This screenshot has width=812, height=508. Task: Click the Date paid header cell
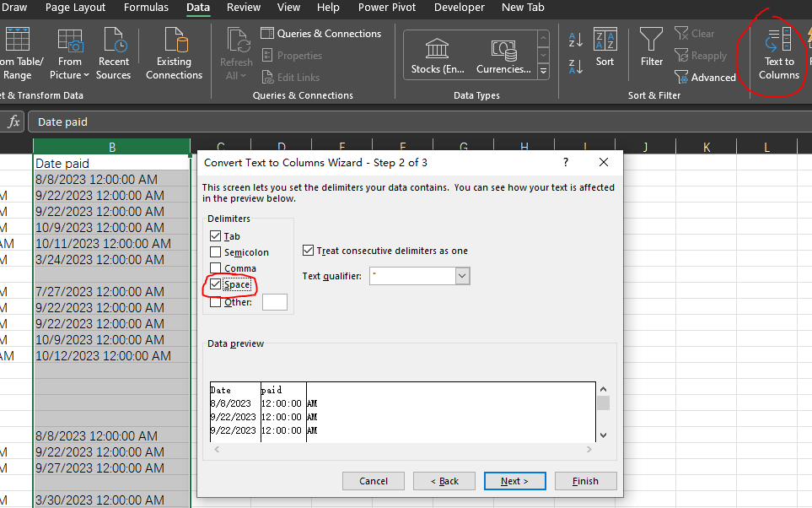coord(112,164)
